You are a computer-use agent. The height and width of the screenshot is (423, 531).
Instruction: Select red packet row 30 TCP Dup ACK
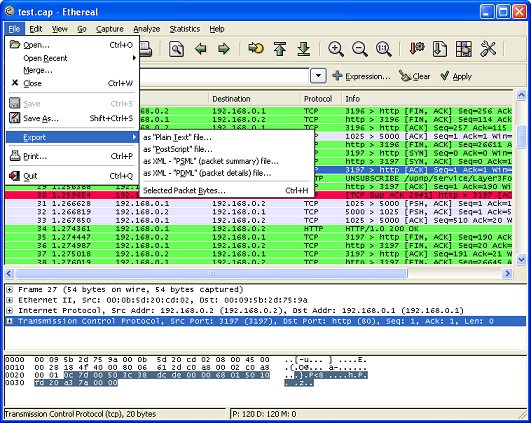tap(258, 195)
